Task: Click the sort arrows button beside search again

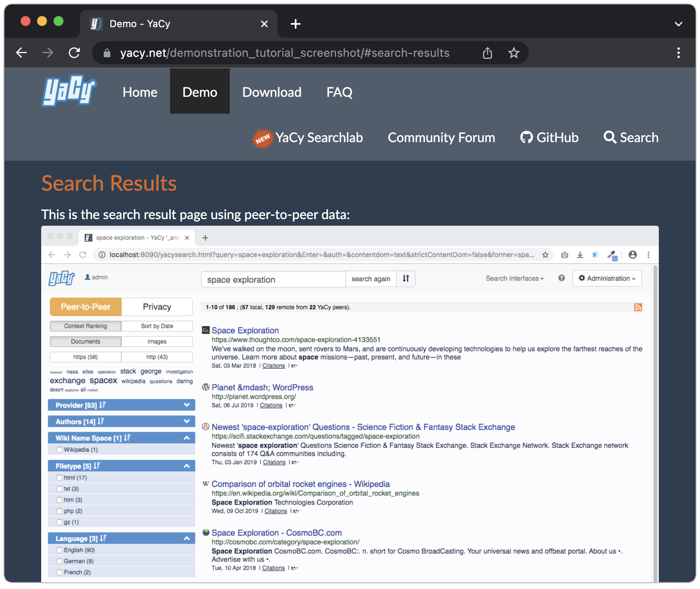Action: point(406,278)
